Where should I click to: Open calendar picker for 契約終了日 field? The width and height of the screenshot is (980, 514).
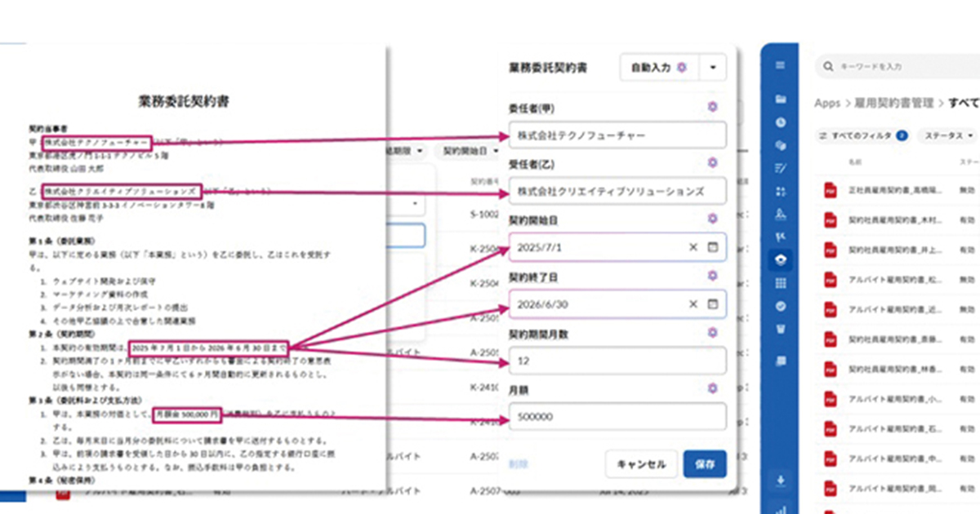(x=712, y=304)
